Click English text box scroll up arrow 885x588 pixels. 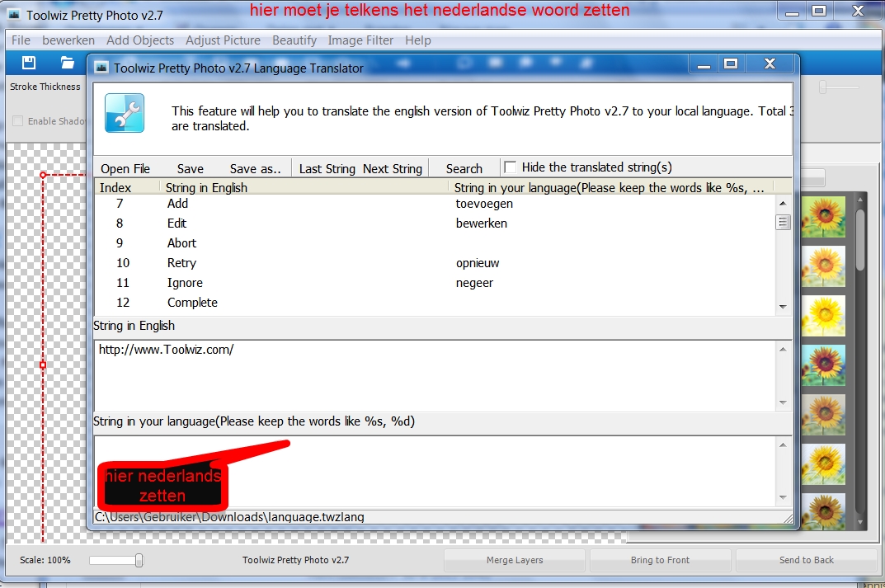click(783, 350)
